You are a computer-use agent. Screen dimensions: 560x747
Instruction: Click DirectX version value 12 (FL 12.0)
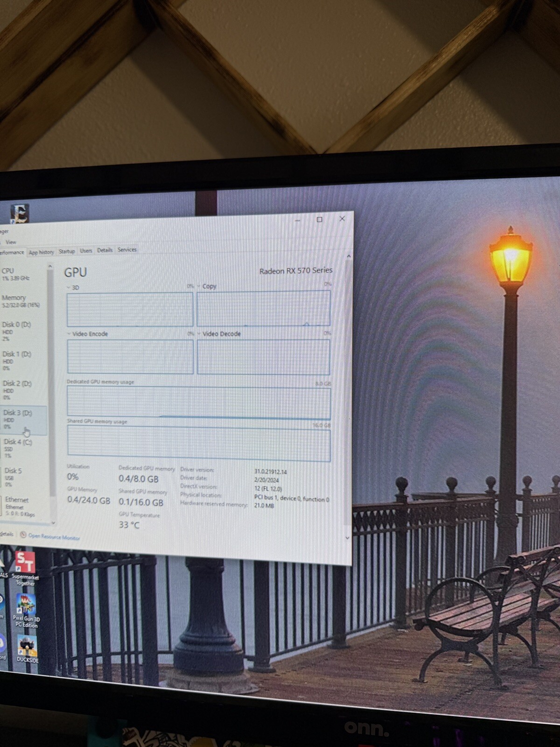pos(268,489)
